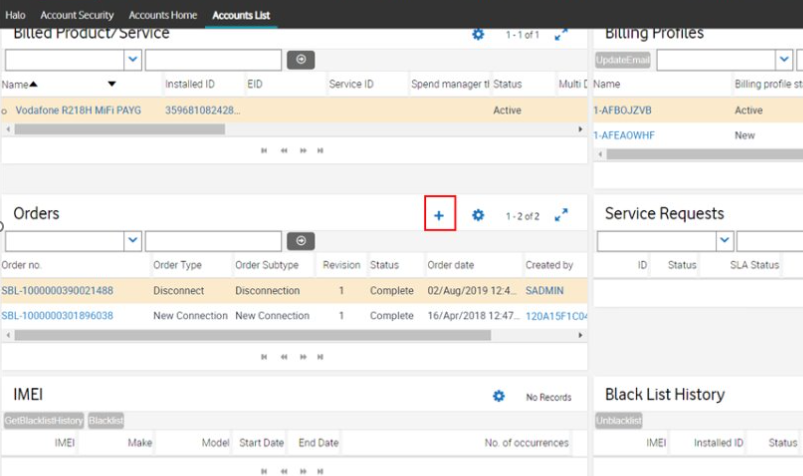Viewport: 803px width, 476px height.
Task: Click the plus icon to add a new order
Action: [439, 215]
